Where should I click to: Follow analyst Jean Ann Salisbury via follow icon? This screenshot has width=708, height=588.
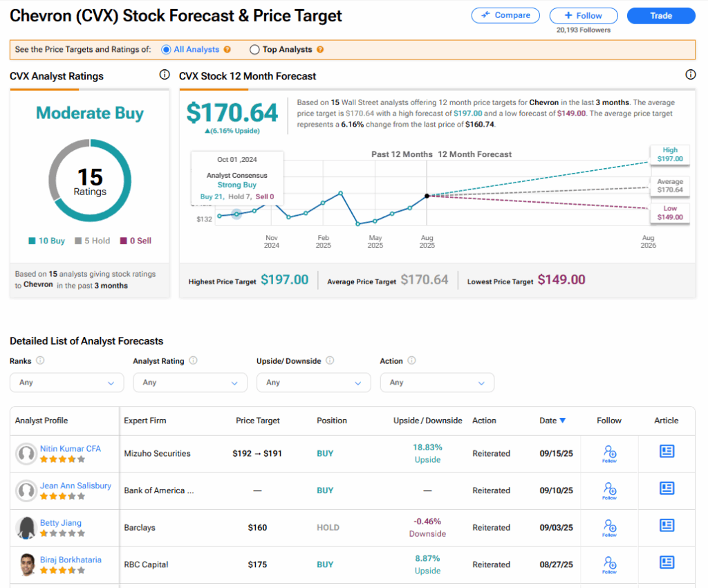(x=610, y=490)
